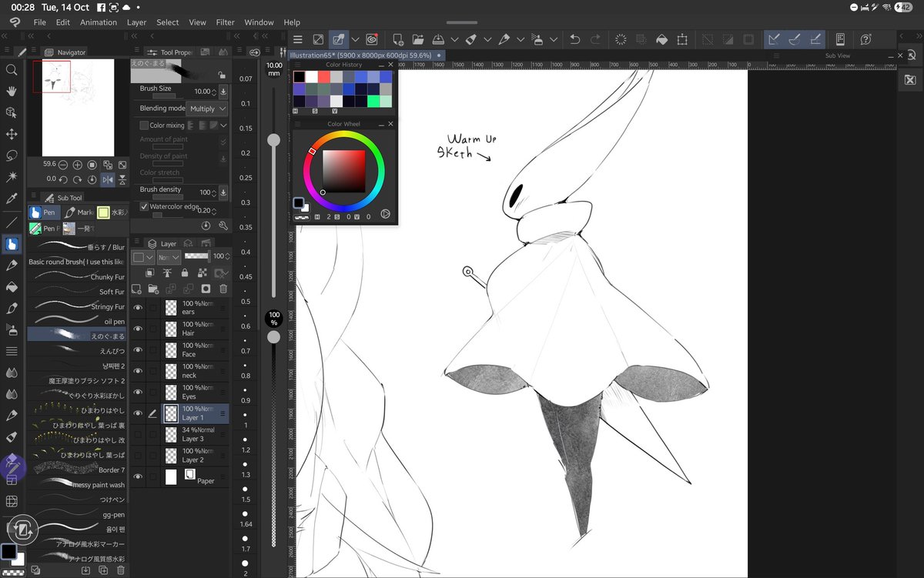Screen dimensions: 924x578
Task: Select the Eyedropper tool in the toolbar
Action: click(12, 199)
